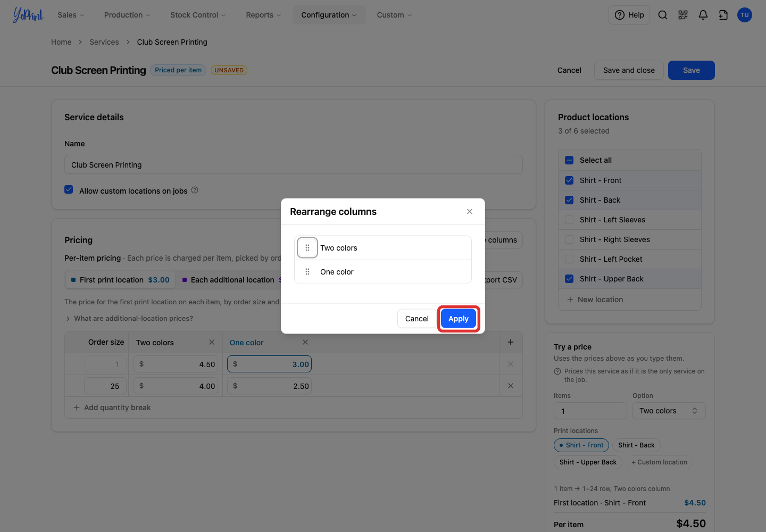View notifications bell icon
Image resolution: width=766 pixels, height=532 pixels.
pos(703,15)
